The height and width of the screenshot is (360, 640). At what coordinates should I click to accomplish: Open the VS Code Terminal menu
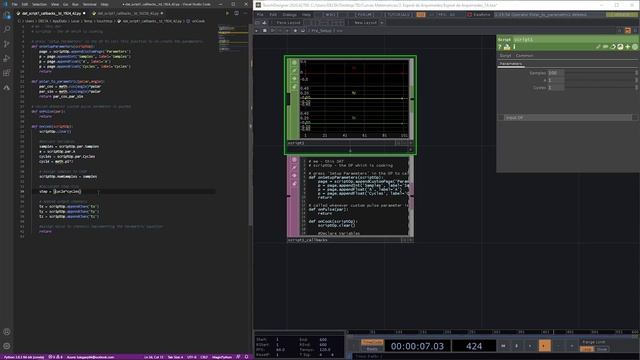[x=89, y=4]
